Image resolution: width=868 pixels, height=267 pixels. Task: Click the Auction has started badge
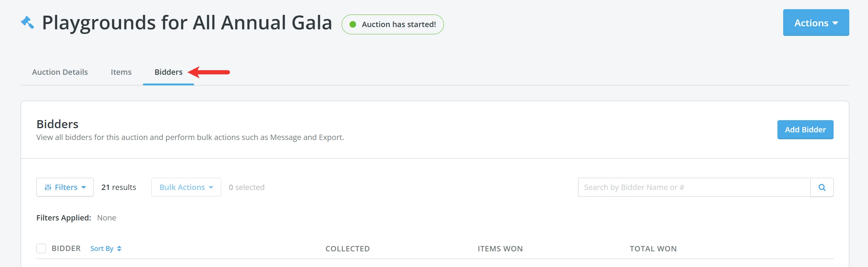tap(393, 24)
